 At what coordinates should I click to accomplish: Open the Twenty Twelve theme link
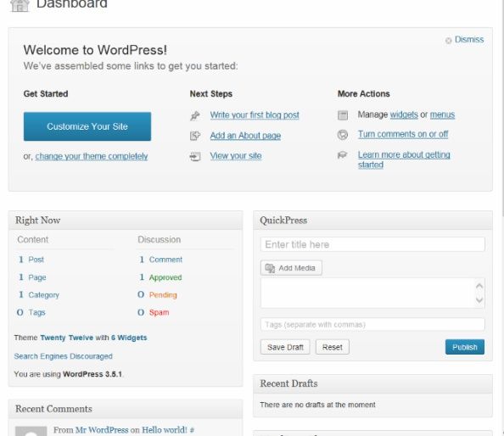point(66,338)
